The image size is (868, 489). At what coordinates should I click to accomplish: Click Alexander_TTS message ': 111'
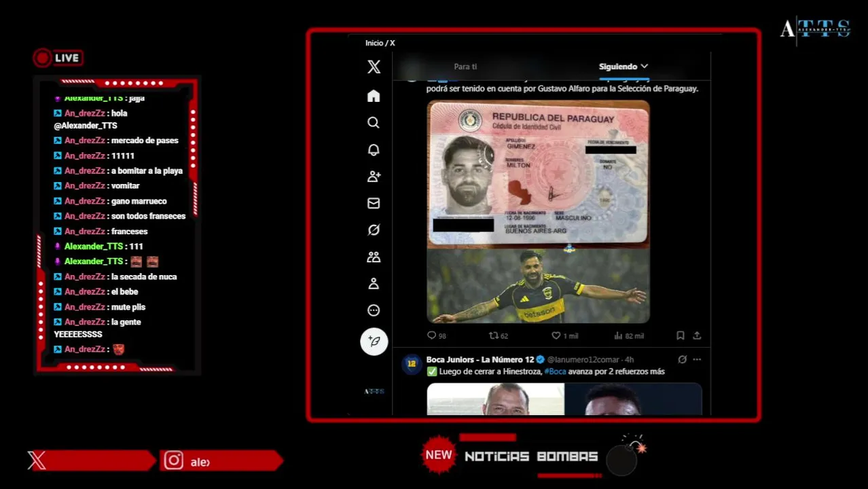(134, 246)
